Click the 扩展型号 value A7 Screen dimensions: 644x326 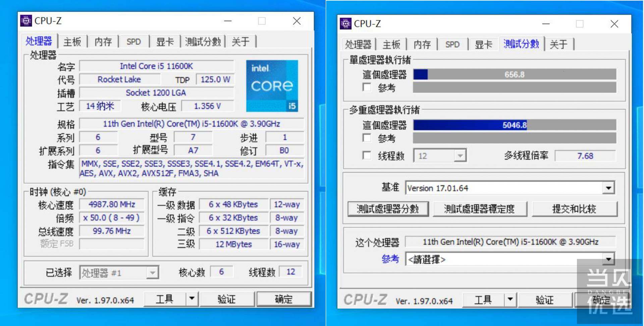click(x=193, y=150)
